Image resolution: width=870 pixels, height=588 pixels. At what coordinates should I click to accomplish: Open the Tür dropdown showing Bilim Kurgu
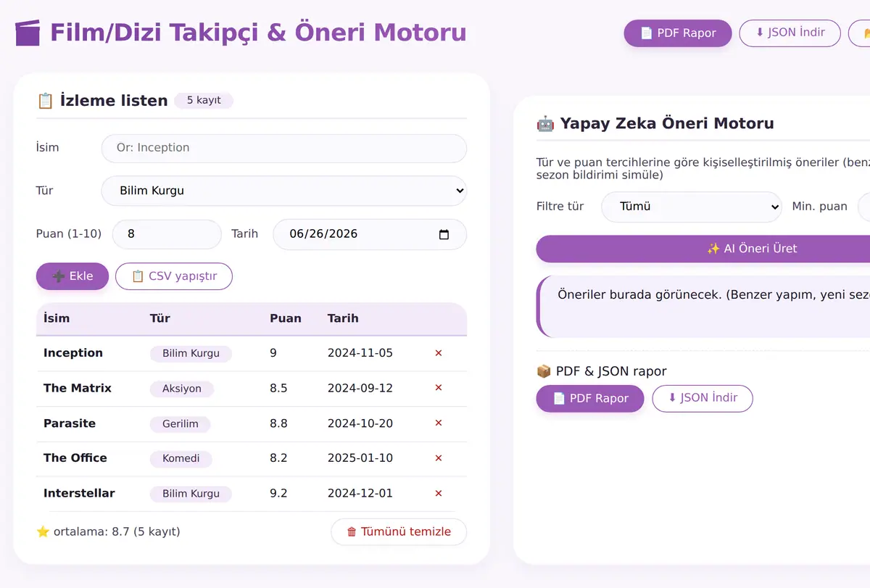point(283,191)
